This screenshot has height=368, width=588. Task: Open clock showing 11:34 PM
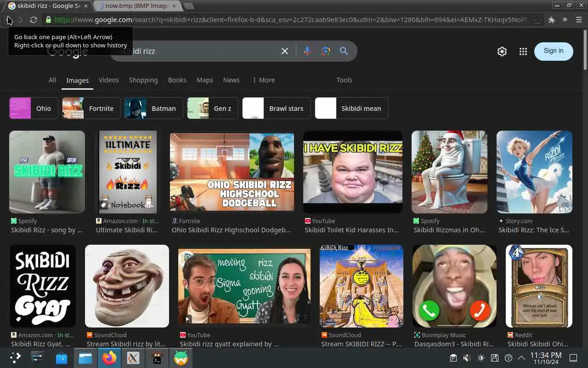[546, 358]
